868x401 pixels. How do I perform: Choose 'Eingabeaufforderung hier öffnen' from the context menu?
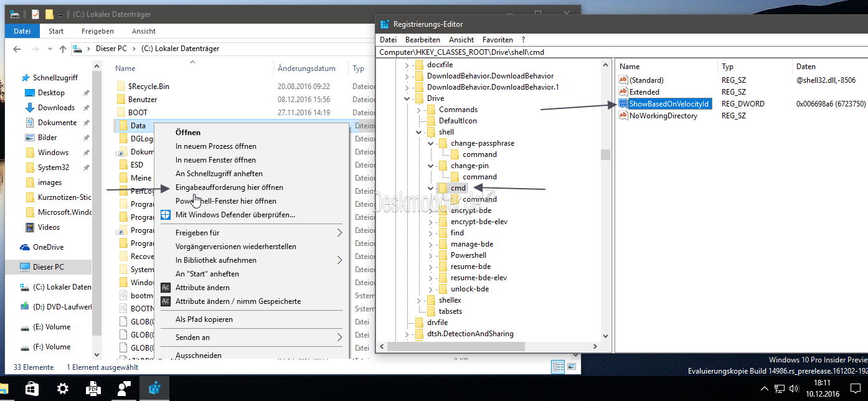point(229,187)
